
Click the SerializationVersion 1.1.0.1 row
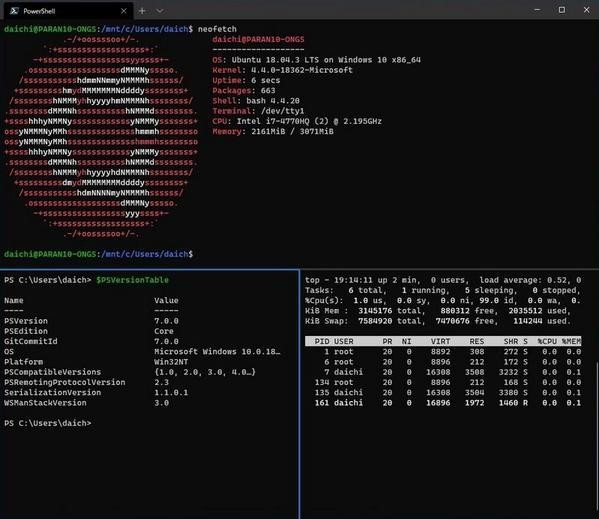[96, 393]
